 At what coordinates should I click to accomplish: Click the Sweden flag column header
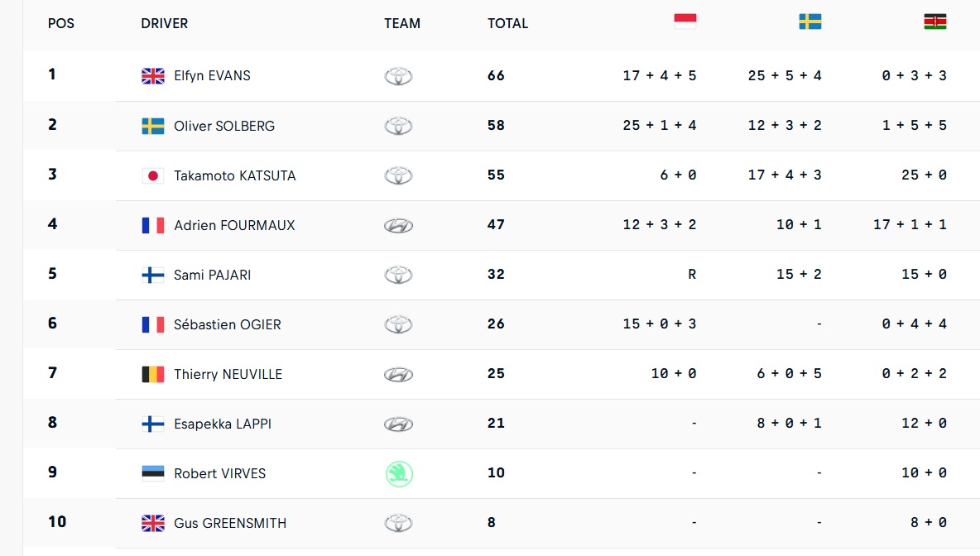pos(810,22)
